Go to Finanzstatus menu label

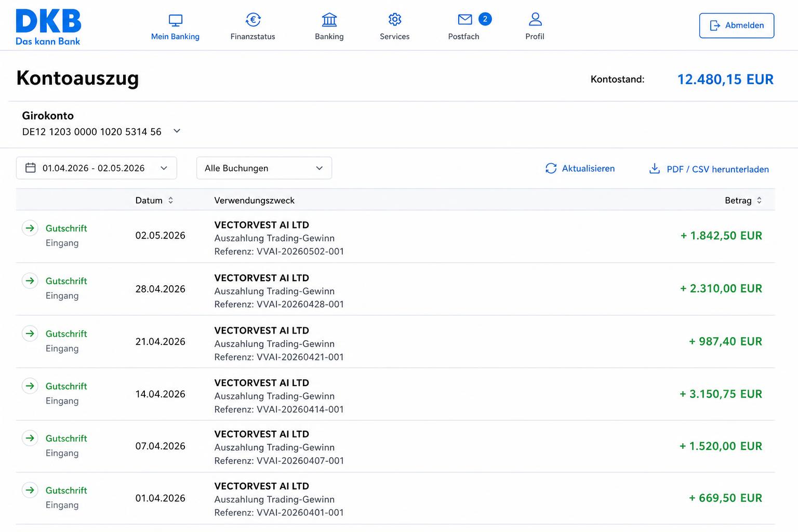tap(253, 36)
